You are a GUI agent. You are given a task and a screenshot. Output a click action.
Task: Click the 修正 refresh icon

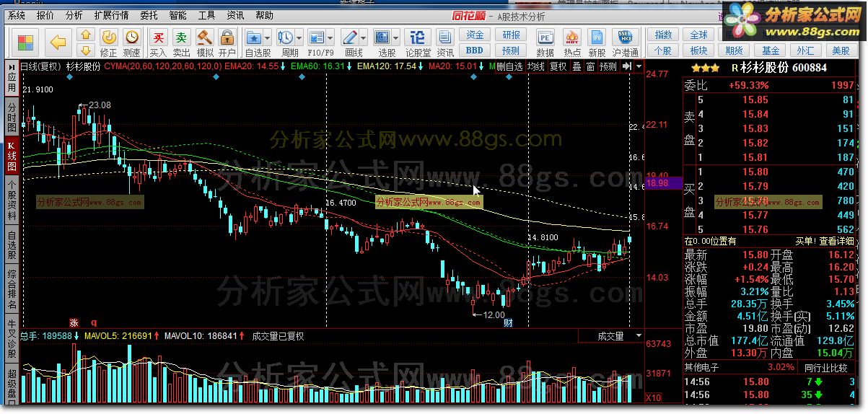tap(109, 37)
